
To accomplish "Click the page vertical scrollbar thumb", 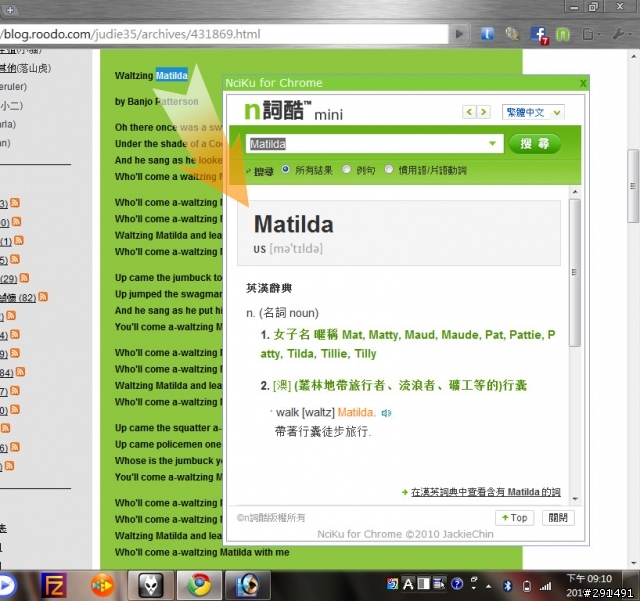I will [x=633, y=186].
